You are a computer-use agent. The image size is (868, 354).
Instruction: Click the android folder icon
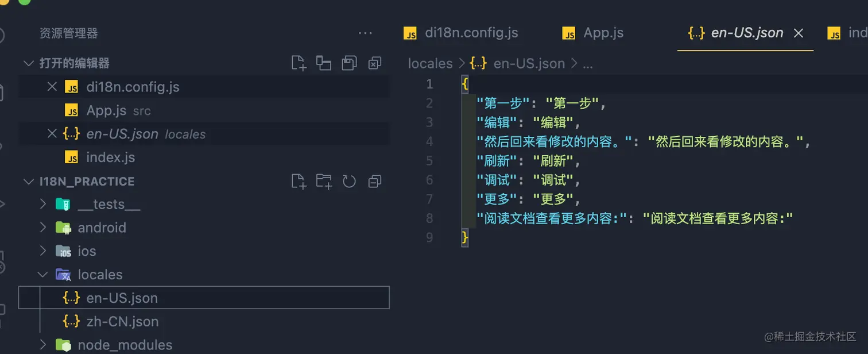click(63, 228)
